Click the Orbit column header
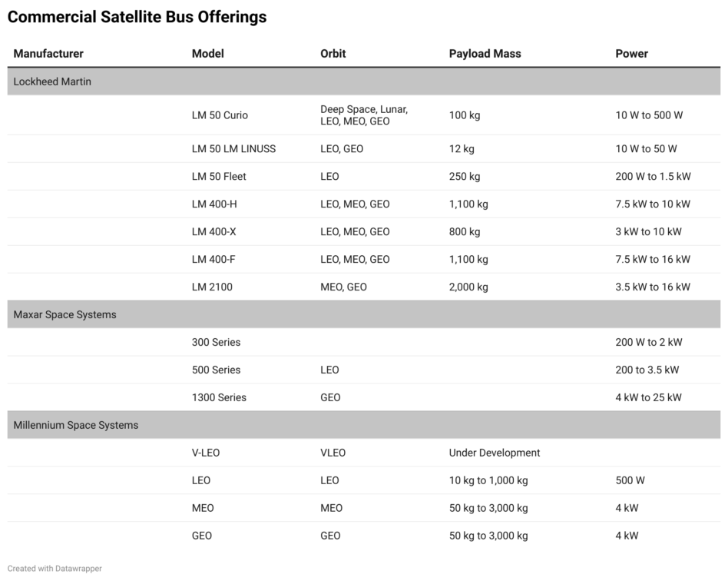Viewport: 728px width, 581px height. (333, 54)
